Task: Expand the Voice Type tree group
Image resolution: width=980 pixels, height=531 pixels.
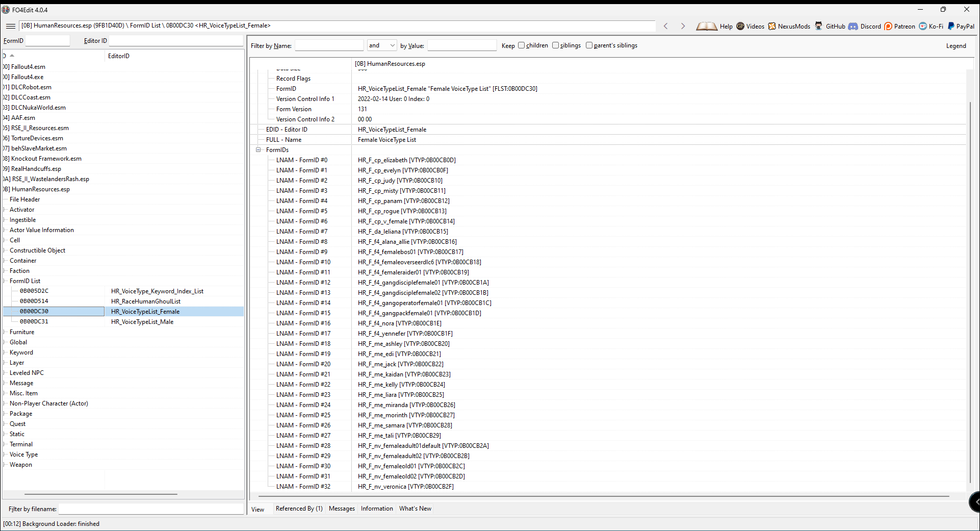Action: (5, 454)
